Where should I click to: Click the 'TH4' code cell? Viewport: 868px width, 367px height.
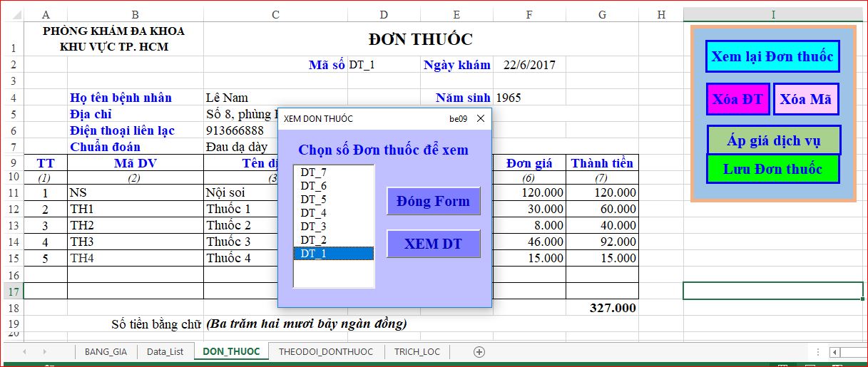point(136,258)
